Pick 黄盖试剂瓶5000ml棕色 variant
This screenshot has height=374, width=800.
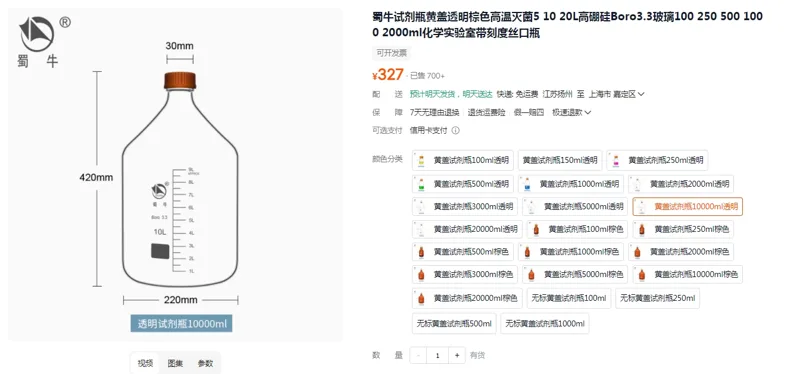coord(575,275)
